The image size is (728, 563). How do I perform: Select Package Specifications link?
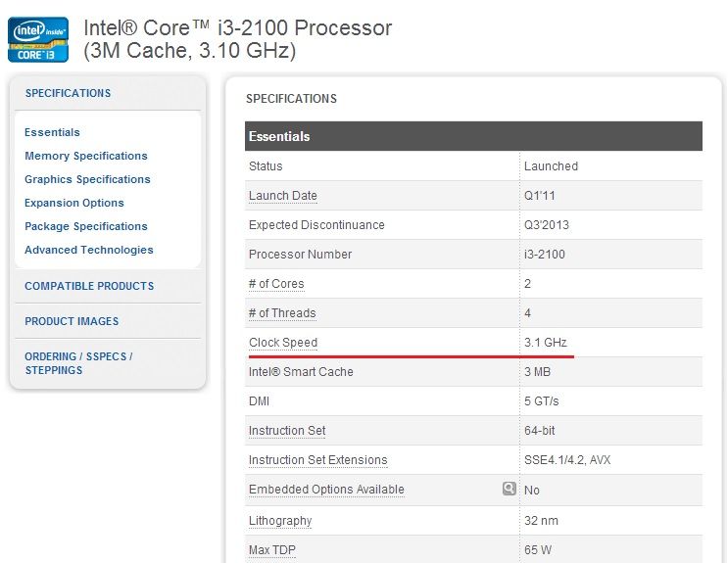(x=86, y=226)
